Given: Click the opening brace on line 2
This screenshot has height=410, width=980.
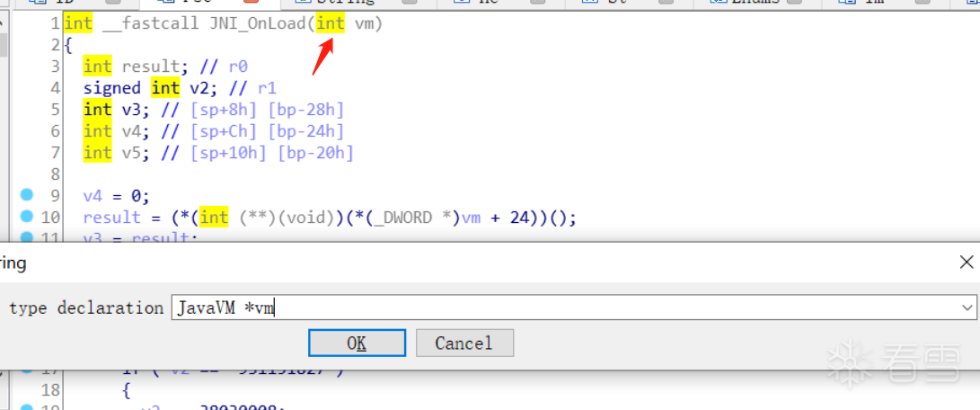Looking at the screenshot, I should point(68,46).
